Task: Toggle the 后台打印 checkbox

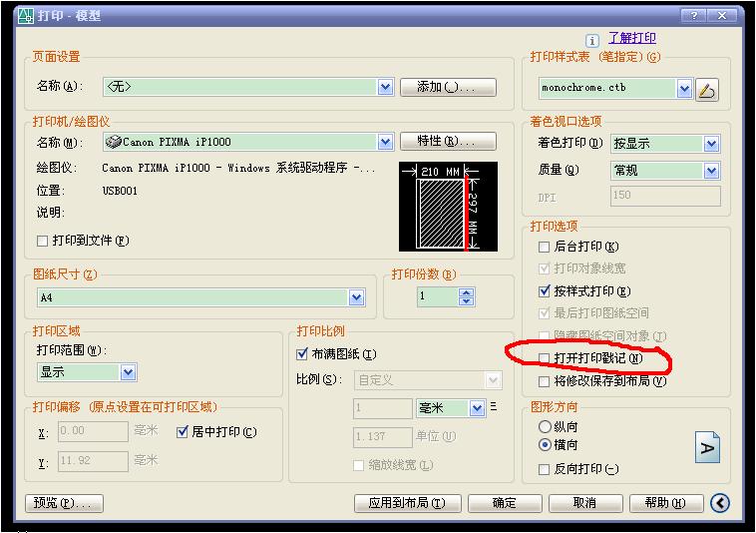Action: [544, 247]
